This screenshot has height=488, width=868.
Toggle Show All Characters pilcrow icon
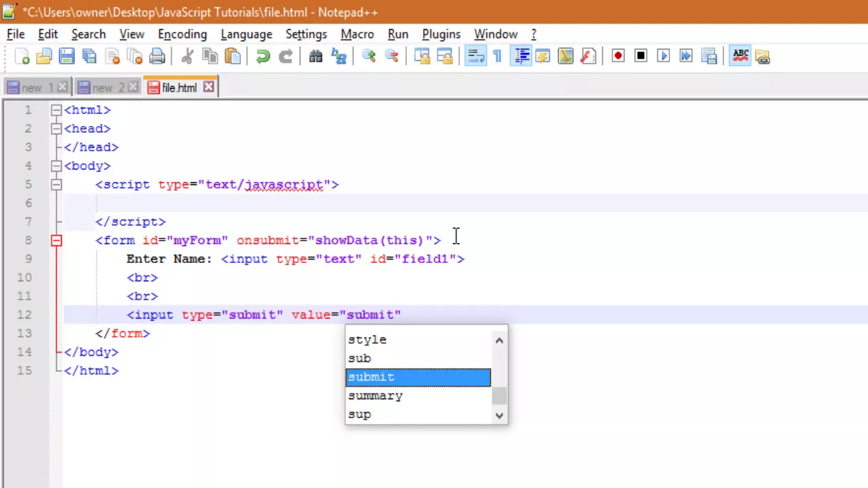click(x=498, y=56)
